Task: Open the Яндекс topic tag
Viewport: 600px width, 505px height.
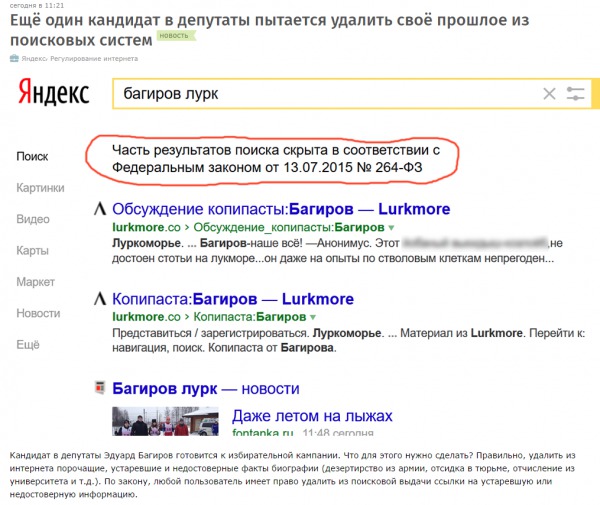Action: click(34, 59)
